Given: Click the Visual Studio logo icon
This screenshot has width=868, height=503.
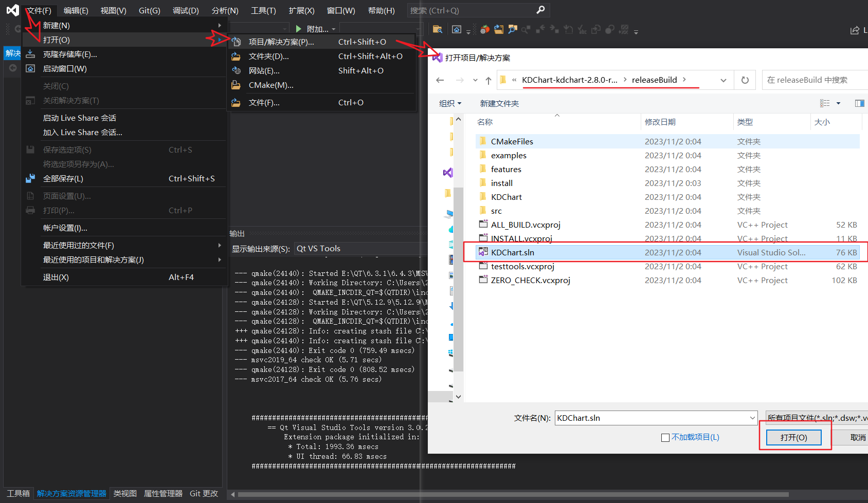Looking at the screenshot, I should 13,10.
